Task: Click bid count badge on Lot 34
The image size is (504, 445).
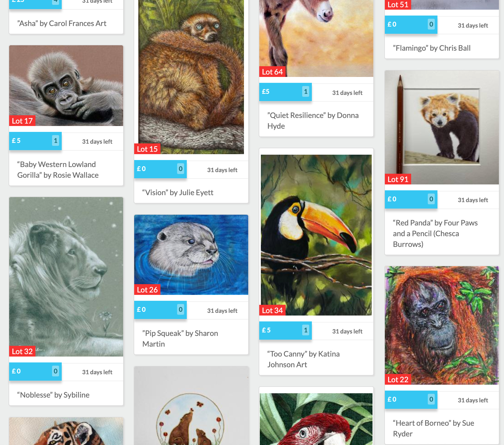Action: tap(305, 330)
